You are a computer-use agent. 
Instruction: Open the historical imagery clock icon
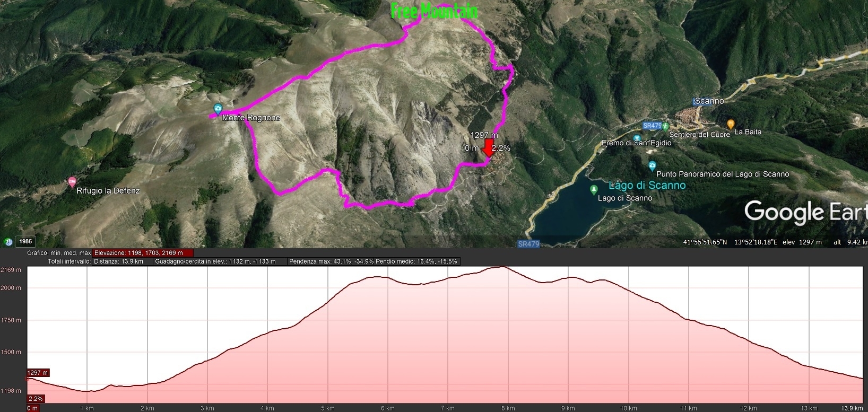(8, 242)
